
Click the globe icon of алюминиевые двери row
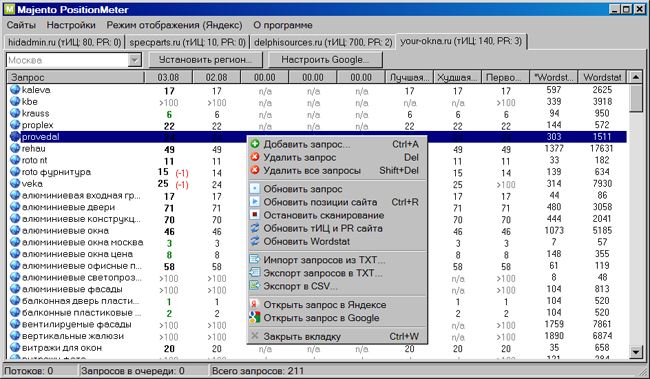(x=15, y=207)
